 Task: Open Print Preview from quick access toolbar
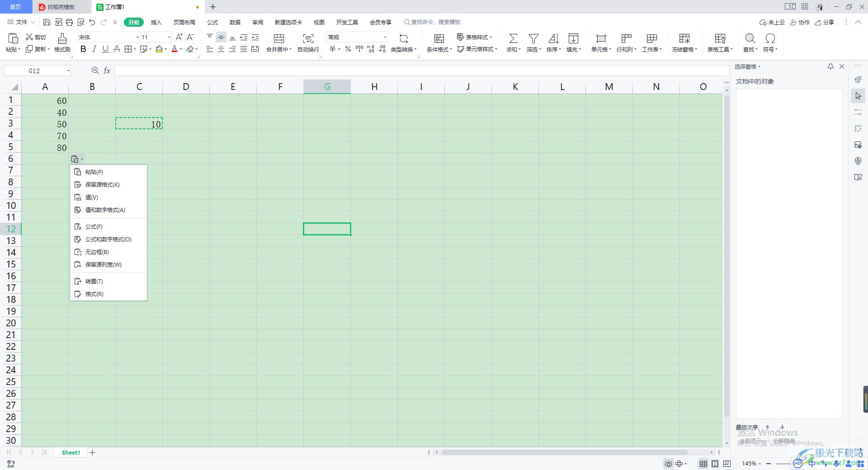tap(81, 22)
